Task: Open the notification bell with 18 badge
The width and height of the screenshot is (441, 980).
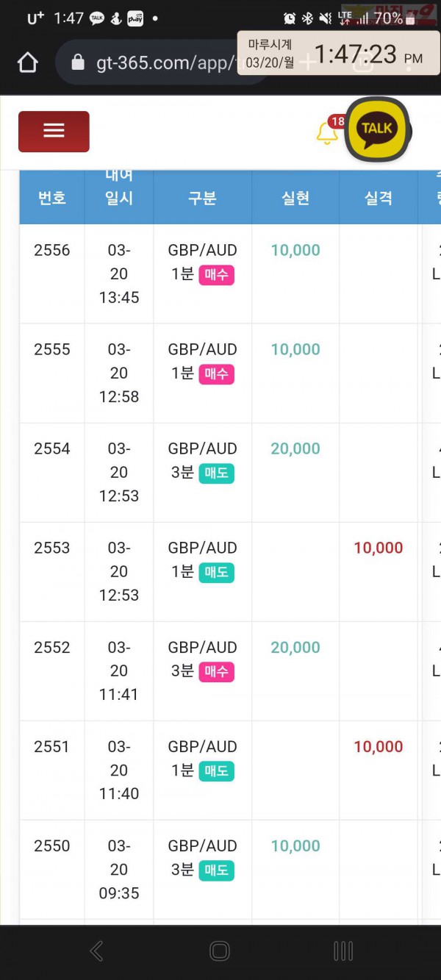Action: [327, 132]
